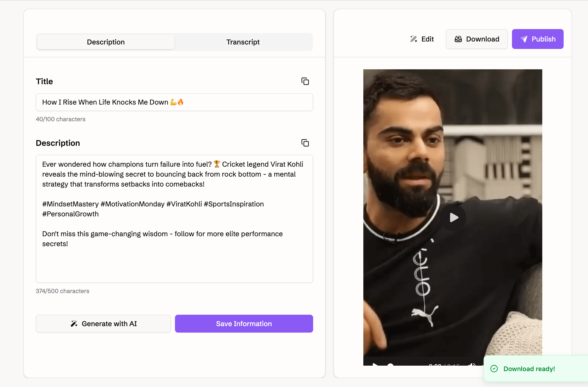Save the title and description information
This screenshot has width=588, height=387.
(244, 324)
